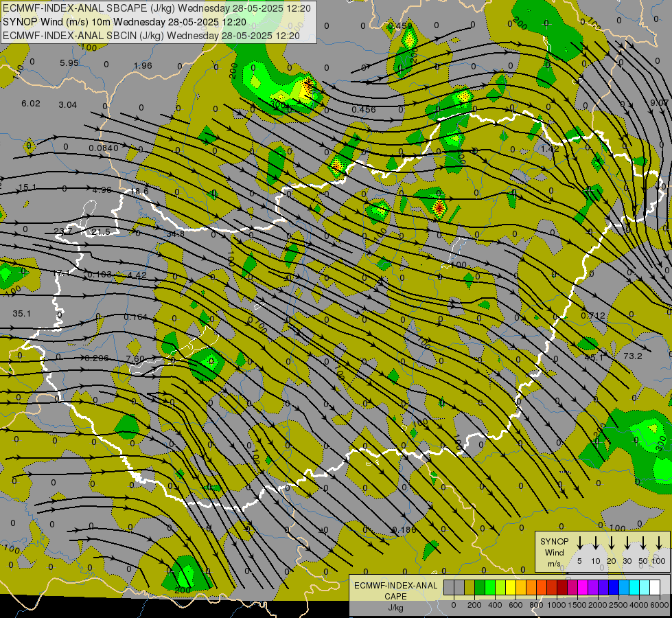Click the map value 23.7
672x618 pixels.
63,231
